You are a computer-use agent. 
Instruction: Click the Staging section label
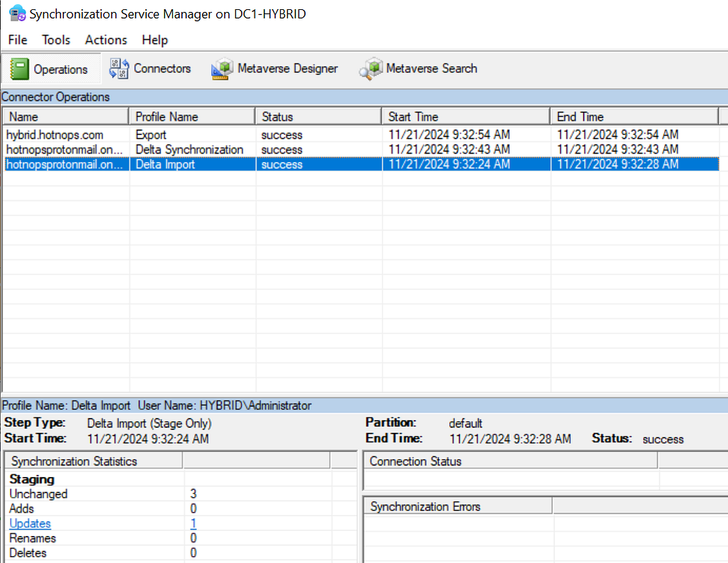click(31, 479)
